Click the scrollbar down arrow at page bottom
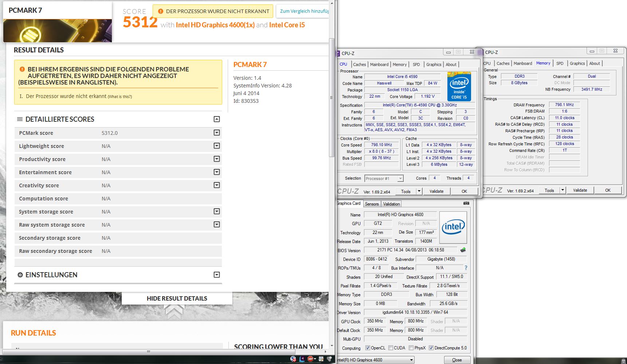627x364 pixels. [x=332, y=346]
